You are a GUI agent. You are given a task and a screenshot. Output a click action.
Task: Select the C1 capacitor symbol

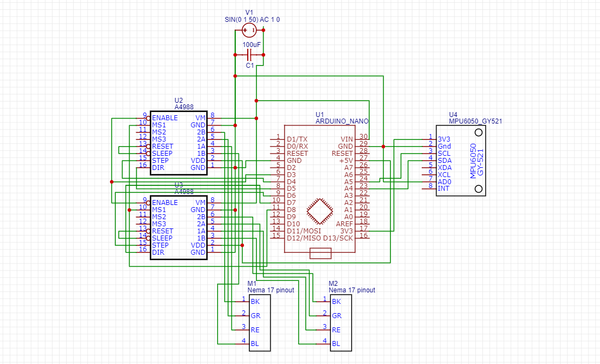249,55
